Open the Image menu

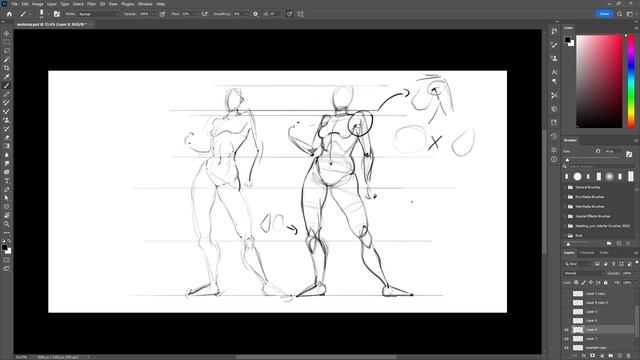[38, 4]
